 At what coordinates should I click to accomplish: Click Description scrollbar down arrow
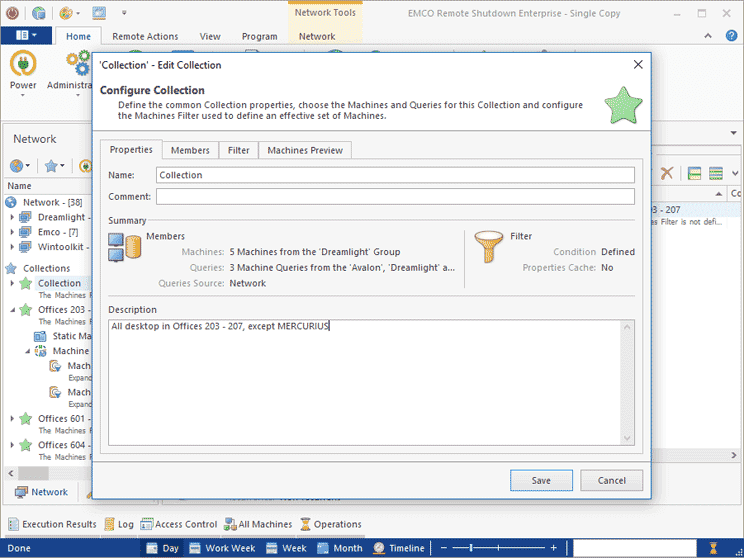(627, 438)
